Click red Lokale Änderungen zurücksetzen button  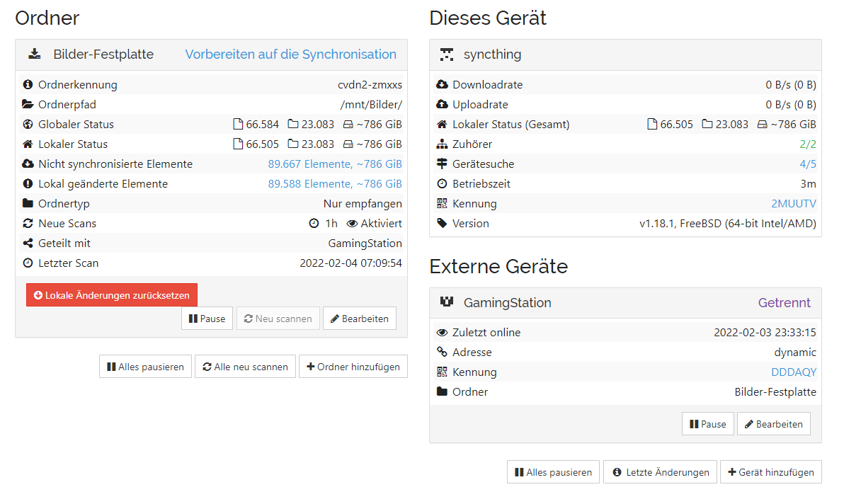112,295
